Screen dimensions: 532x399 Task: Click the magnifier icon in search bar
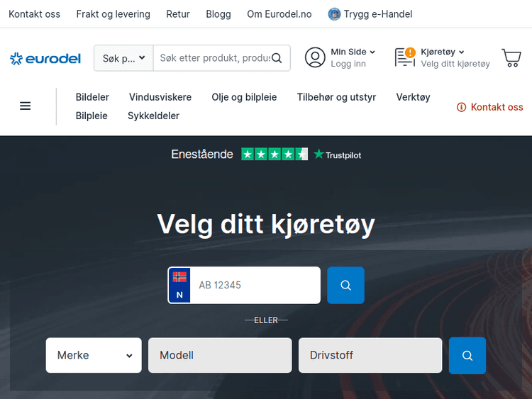click(x=277, y=58)
